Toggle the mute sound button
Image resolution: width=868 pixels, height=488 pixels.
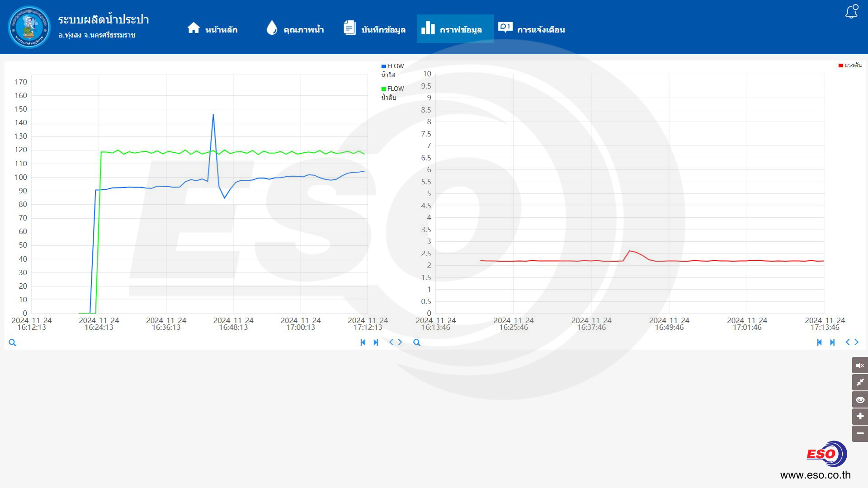click(x=860, y=365)
